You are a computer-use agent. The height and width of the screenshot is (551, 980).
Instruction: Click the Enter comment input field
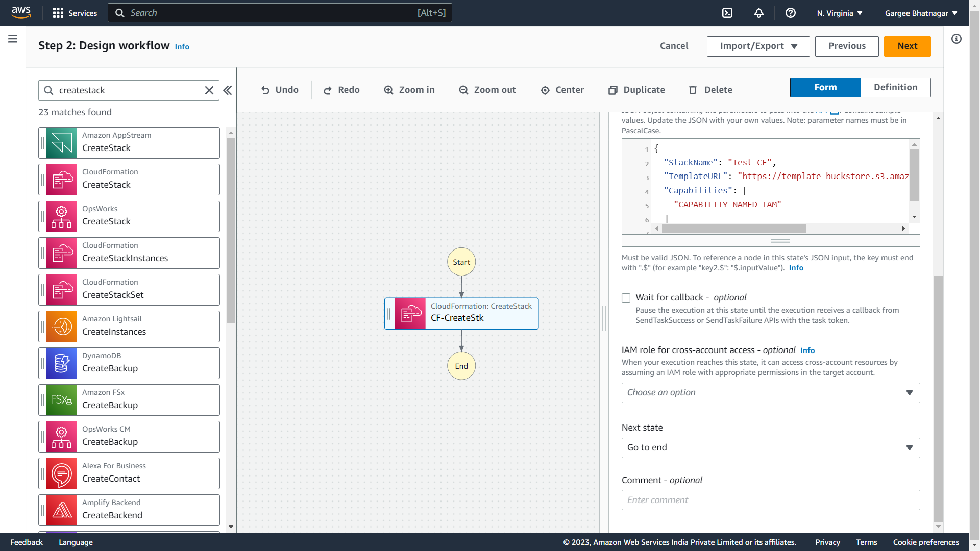770,500
